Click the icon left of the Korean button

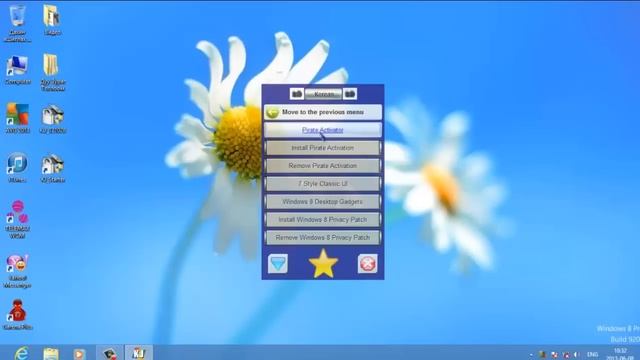[297, 94]
